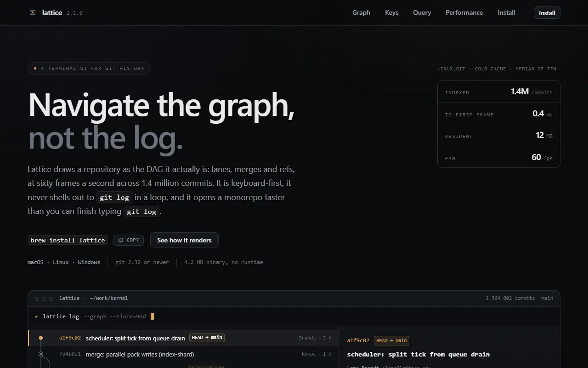The height and width of the screenshot is (368, 588).
Task: Click the plain Install link in the nav
Action: (506, 12)
